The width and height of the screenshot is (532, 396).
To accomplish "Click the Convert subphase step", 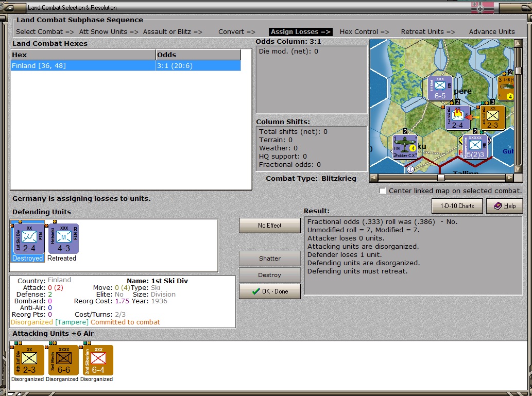I will pyautogui.click(x=236, y=31).
